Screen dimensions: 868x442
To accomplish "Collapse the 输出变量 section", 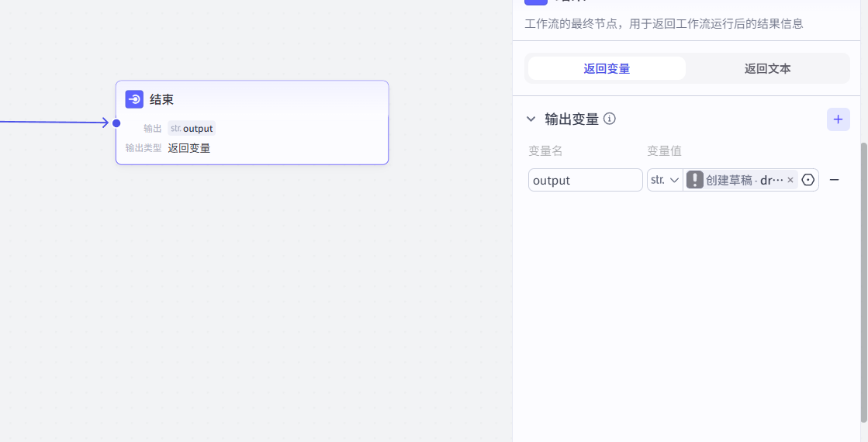I will tap(531, 119).
